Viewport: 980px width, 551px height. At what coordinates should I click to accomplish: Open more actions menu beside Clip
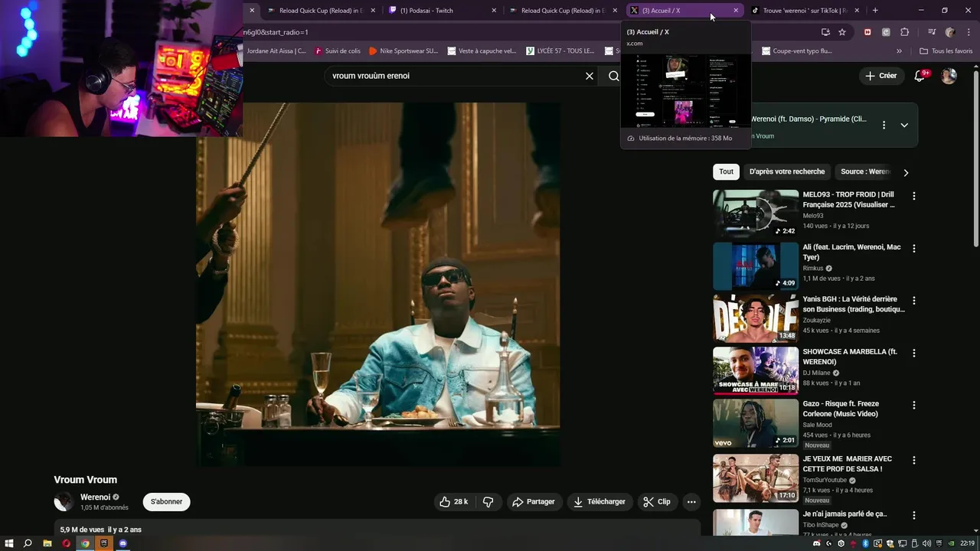(691, 502)
